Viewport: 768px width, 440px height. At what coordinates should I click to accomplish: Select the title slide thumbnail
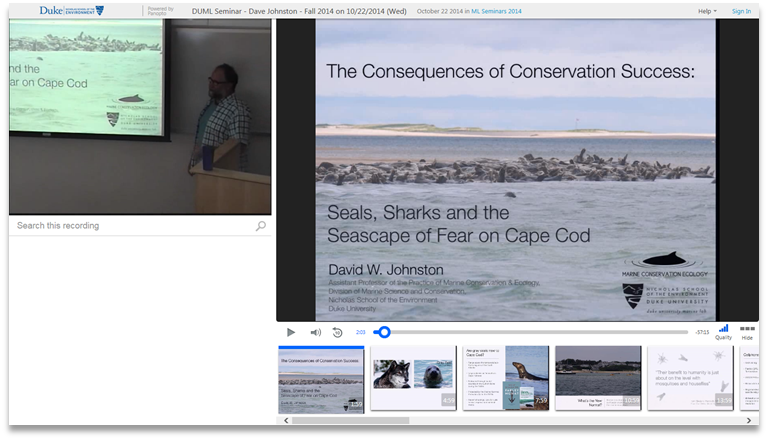tap(321, 380)
